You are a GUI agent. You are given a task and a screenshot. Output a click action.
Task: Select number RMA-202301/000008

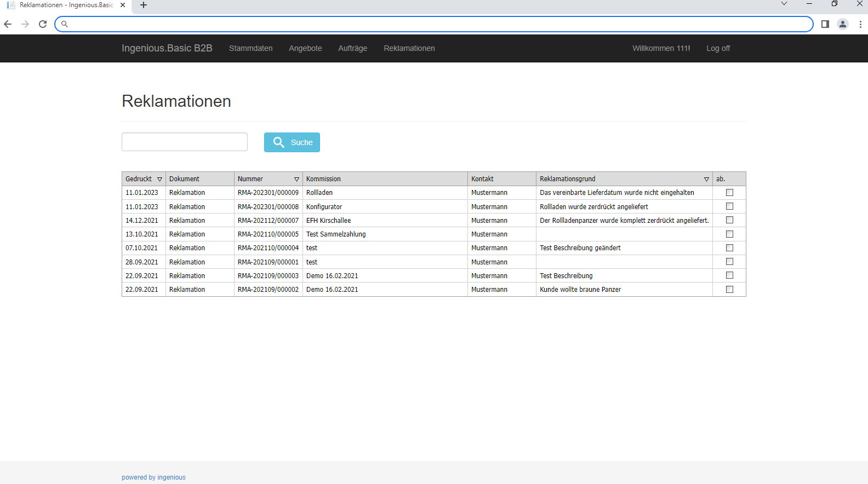(268, 207)
